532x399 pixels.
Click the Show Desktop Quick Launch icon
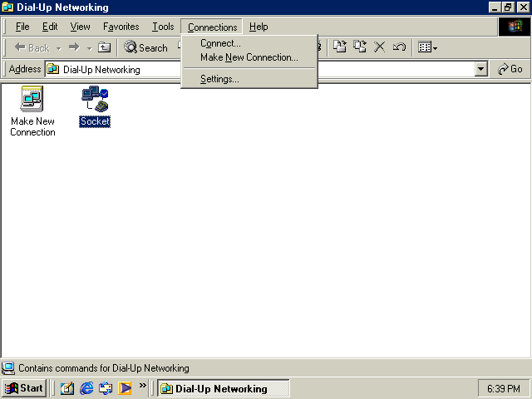67,388
